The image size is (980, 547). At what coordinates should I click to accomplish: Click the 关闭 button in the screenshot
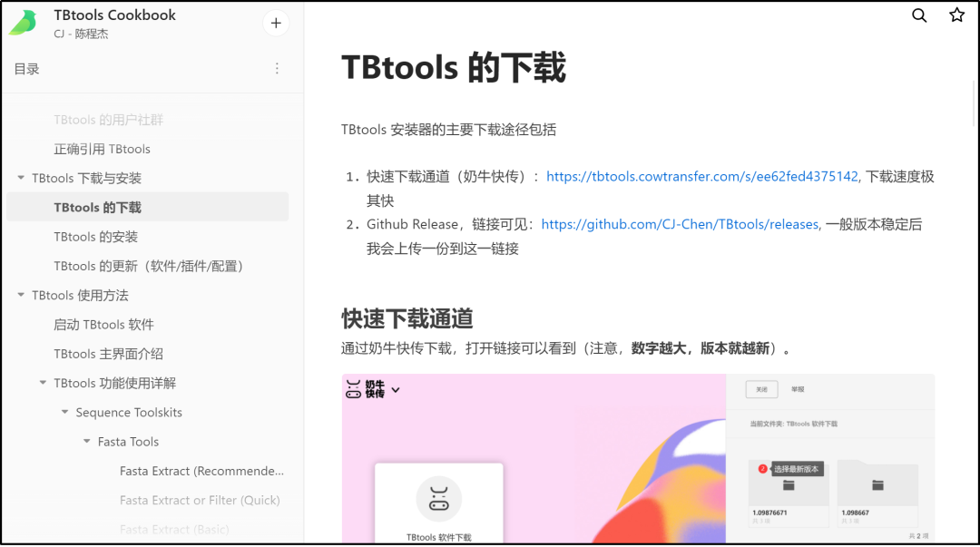click(760, 389)
